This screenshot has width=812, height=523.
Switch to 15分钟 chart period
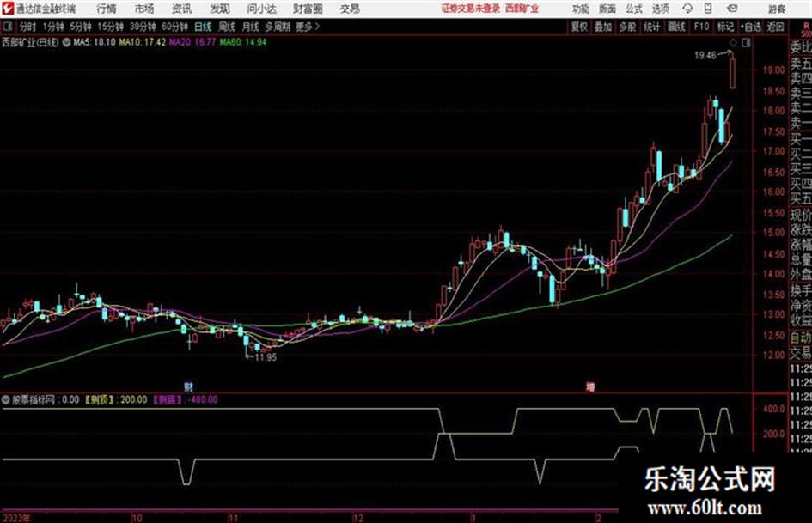(x=111, y=27)
